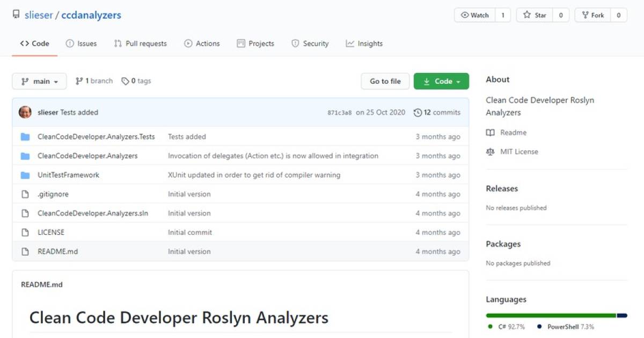The width and height of the screenshot is (644, 338).
Task: Click the repository icon beside slieser name
Action: click(x=15, y=15)
